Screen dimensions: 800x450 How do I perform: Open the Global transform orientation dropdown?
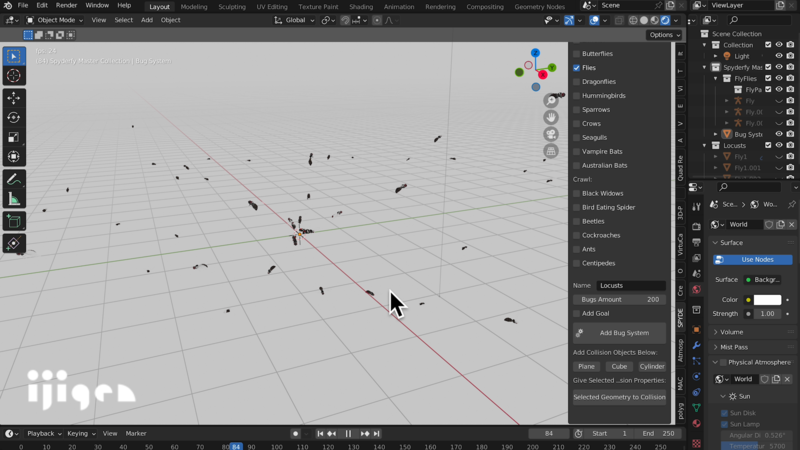click(294, 20)
